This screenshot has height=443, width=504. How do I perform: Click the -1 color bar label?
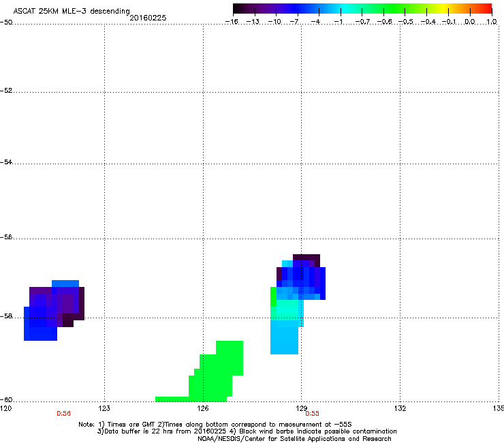click(x=338, y=22)
